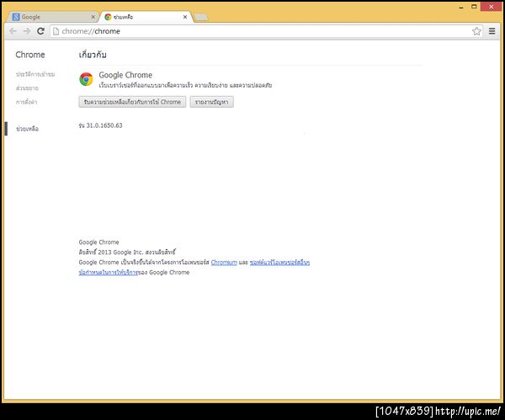Click the small button right of the Chrome help button

211,102
